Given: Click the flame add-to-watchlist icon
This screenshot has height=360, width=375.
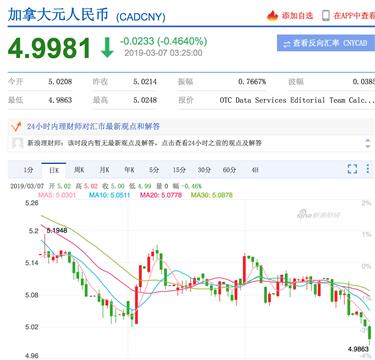Looking at the screenshot, I should tap(272, 15).
